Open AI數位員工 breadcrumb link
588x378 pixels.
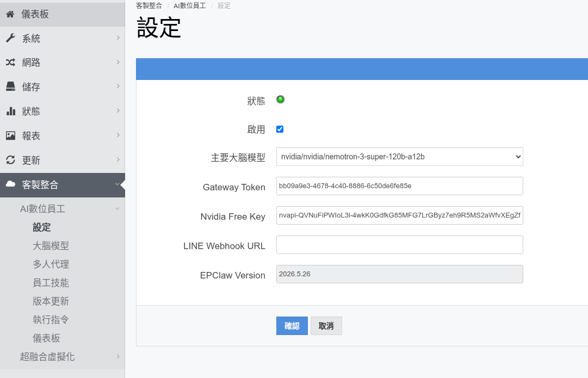[x=190, y=5]
